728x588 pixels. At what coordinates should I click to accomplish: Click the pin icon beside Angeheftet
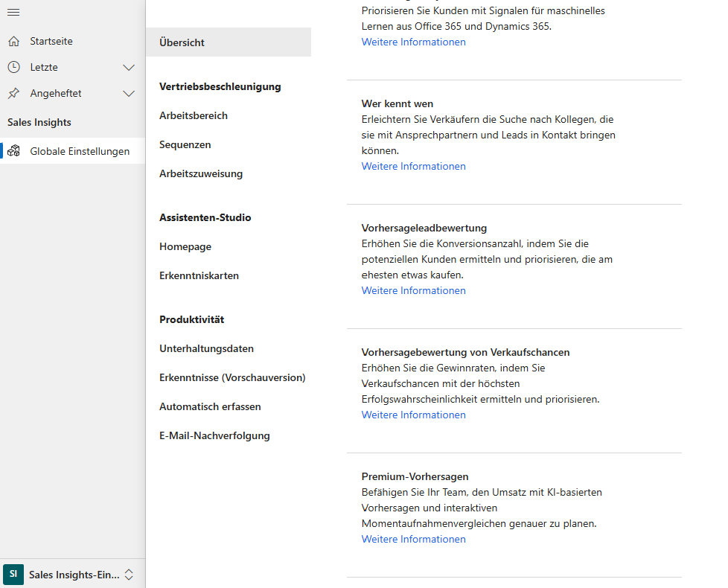(13, 93)
